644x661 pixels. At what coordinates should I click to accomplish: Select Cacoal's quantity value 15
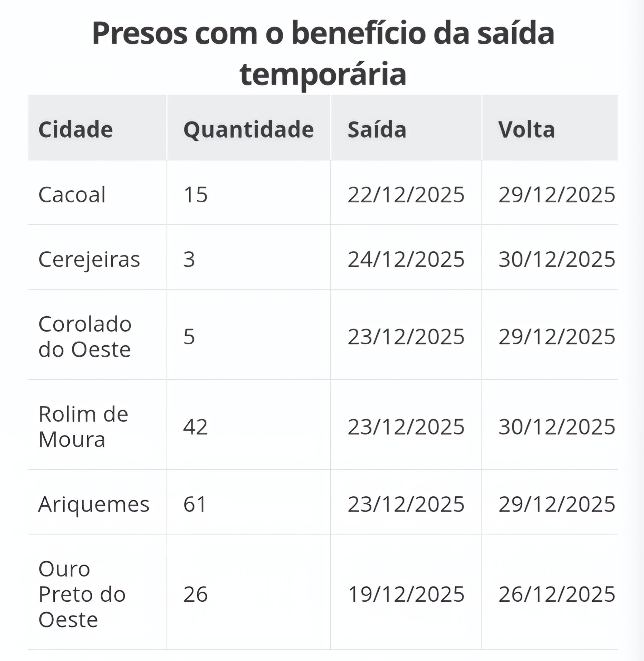(196, 194)
